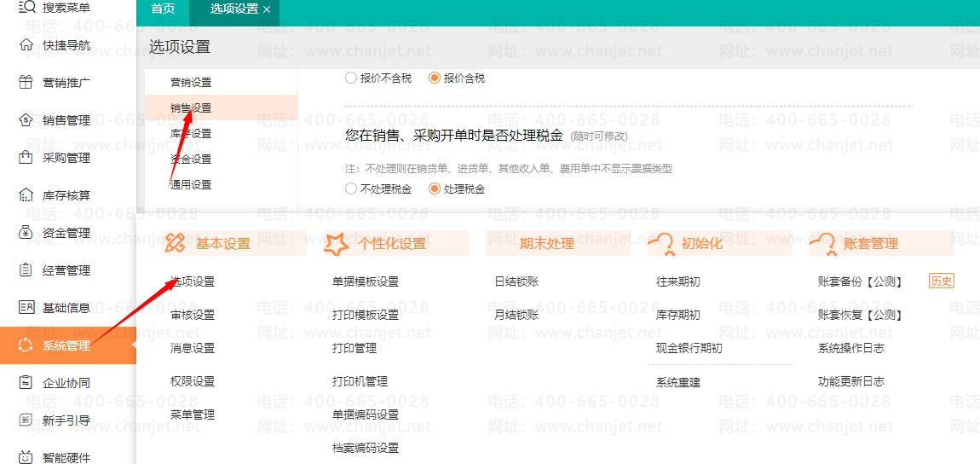
Task: Click the 历史 button beside 账套备份
Action: pos(942,281)
